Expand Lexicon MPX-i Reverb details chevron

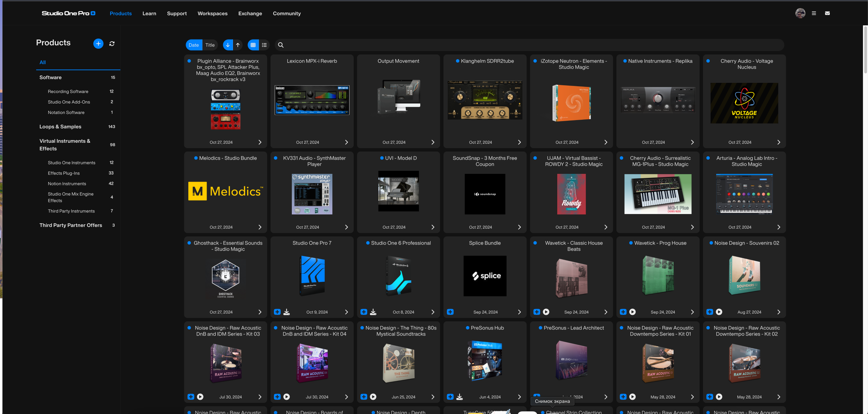(346, 142)
